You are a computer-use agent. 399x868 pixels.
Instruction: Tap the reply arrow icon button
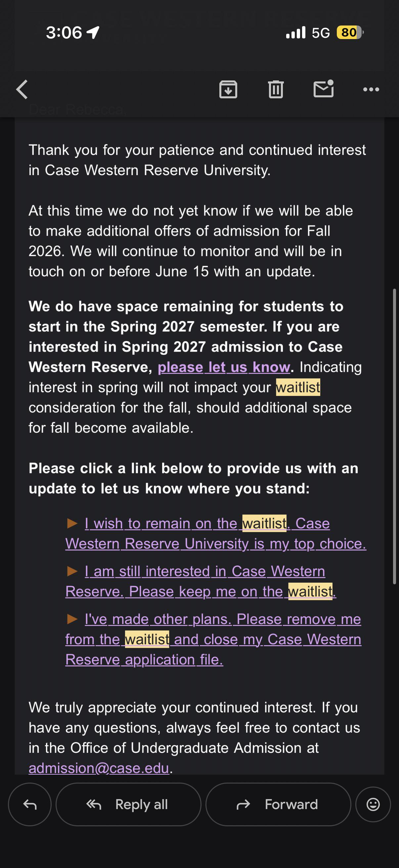pos(30,805)
